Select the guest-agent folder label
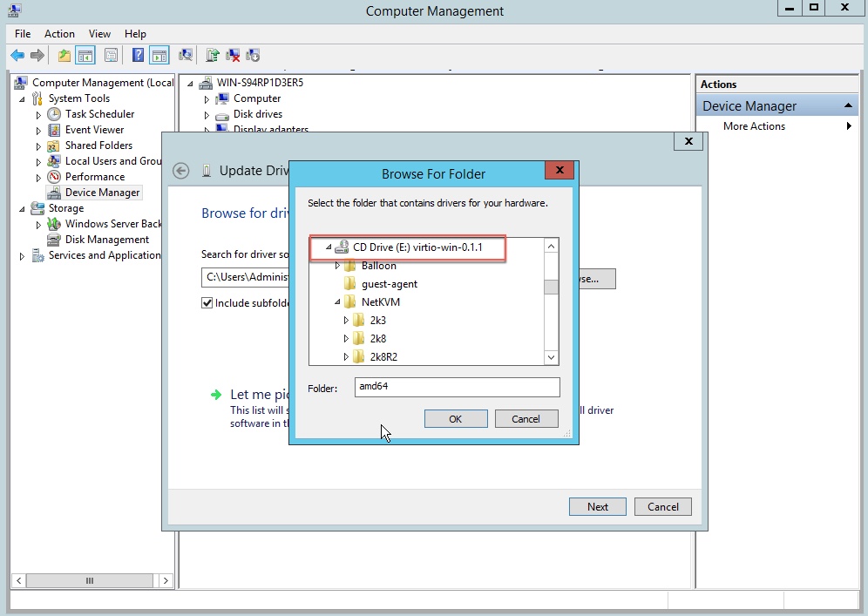 tap(390, 284)
